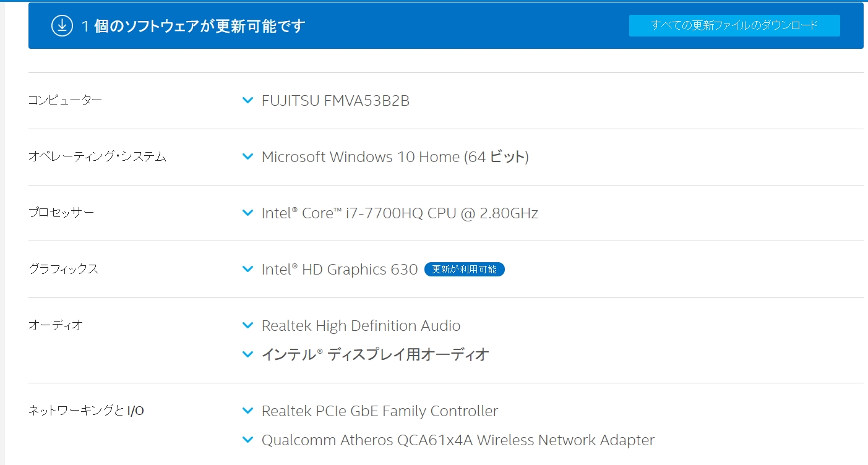Click the コンピューター row label
The width and height of the screenshot is (868, 465).
coord(65,100)
